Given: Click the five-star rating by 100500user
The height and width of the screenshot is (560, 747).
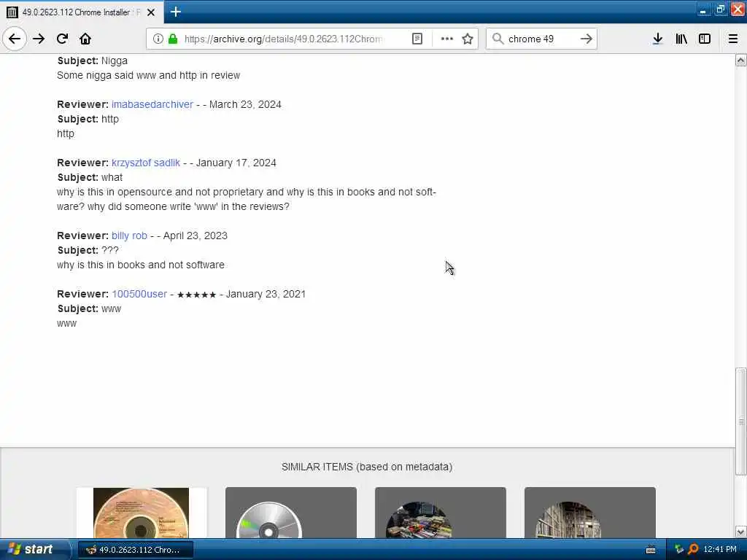Looking at the screenshot, I should (x=196, y=295).
